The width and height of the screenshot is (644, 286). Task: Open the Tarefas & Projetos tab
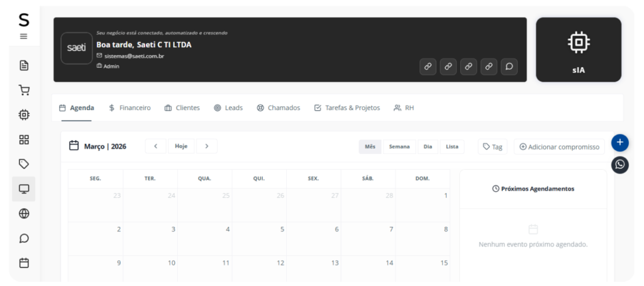tap(347, 108)
